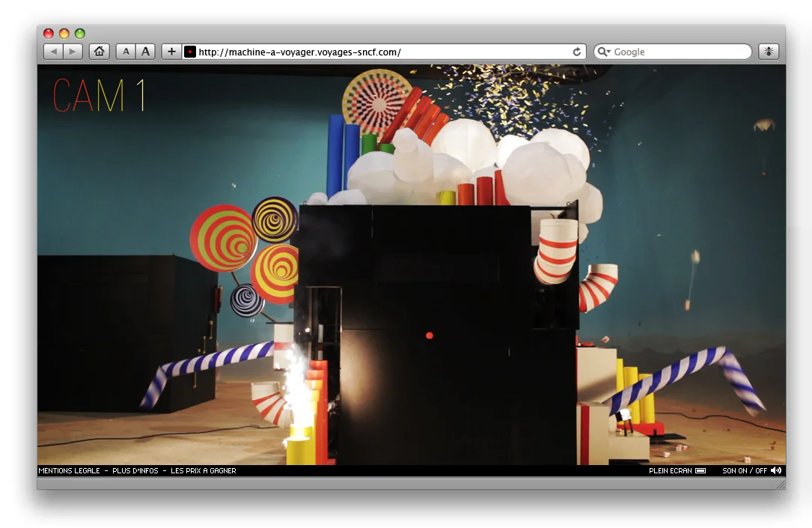The width and height of the screenshot is (812, 528).
Task: Reload the page using refresh icon
Action: [x=577, y=52]
